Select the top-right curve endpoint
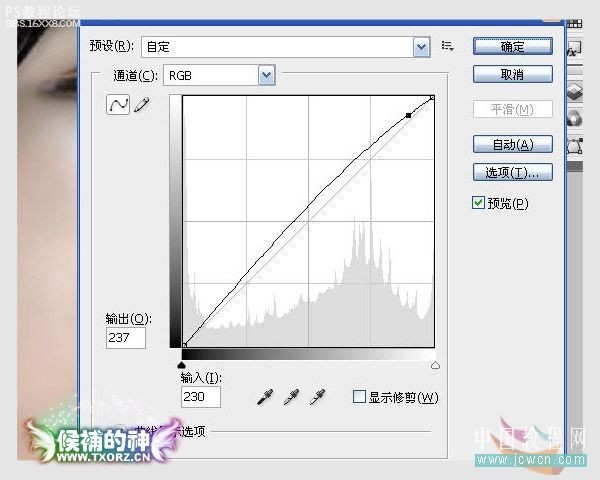The image size is (600, 480). (x=432, y=98)
